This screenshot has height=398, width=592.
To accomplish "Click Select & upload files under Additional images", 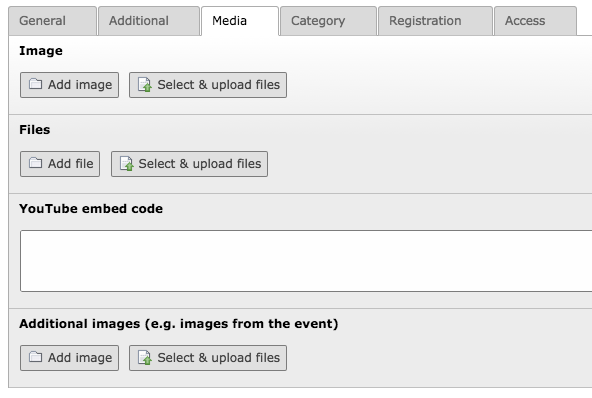I will click(x=208, y=358).
